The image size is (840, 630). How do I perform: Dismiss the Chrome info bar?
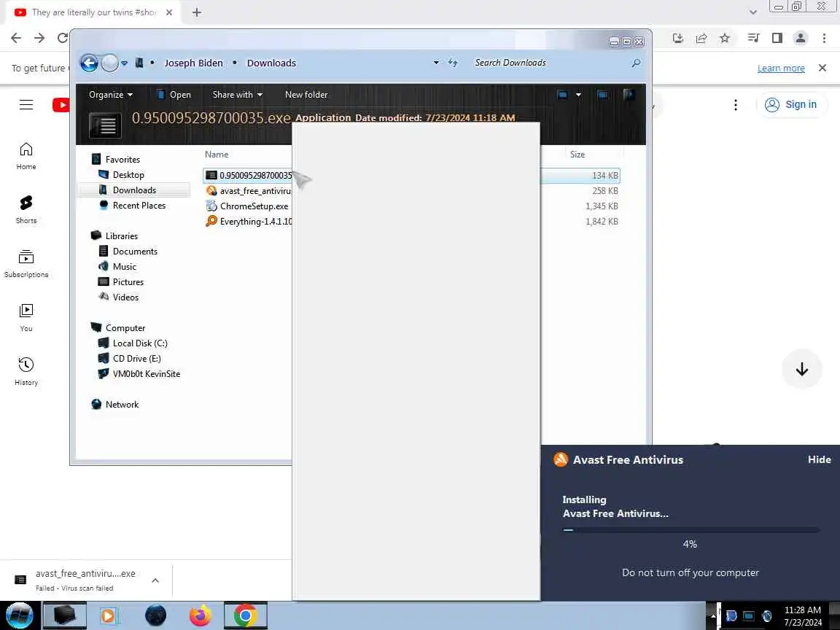[822, 68]
